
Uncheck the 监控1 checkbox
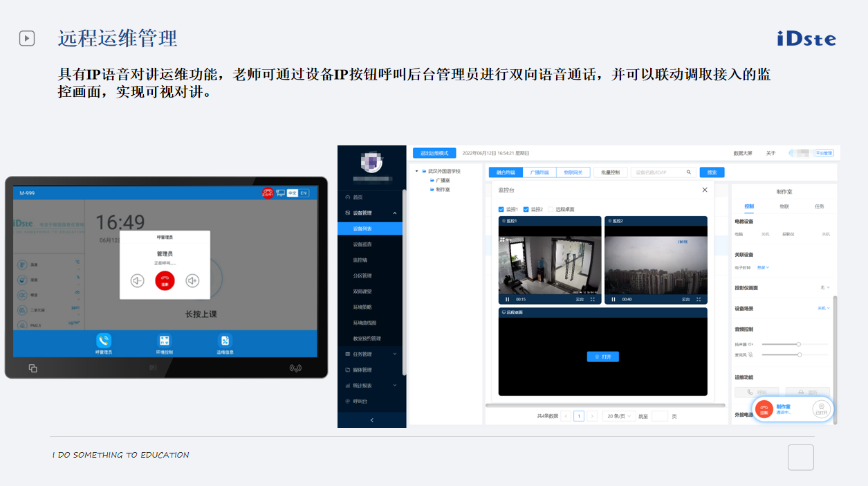coord(501,209)
